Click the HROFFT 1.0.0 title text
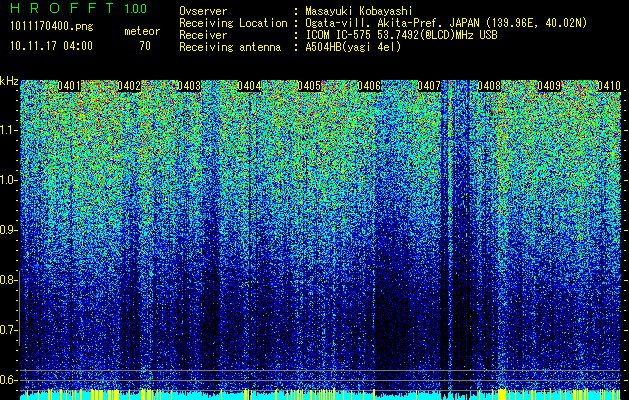Screen dimensions: 629x400 (x=78, y=8)
